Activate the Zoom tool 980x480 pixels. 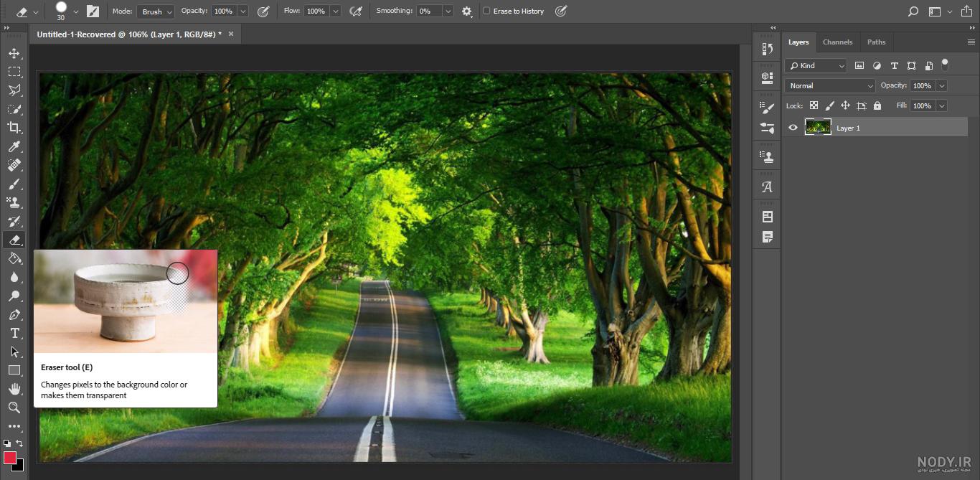tap(14, 408)
